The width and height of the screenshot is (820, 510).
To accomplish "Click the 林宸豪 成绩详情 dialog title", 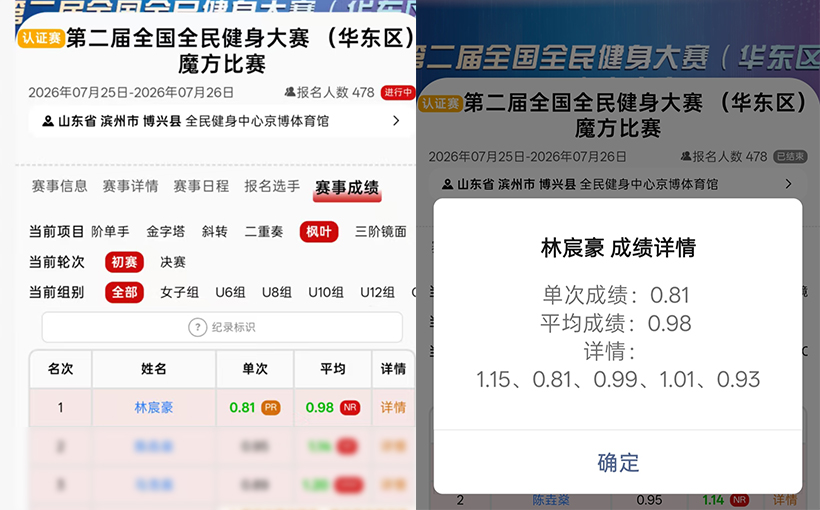I will pos(618,248).
